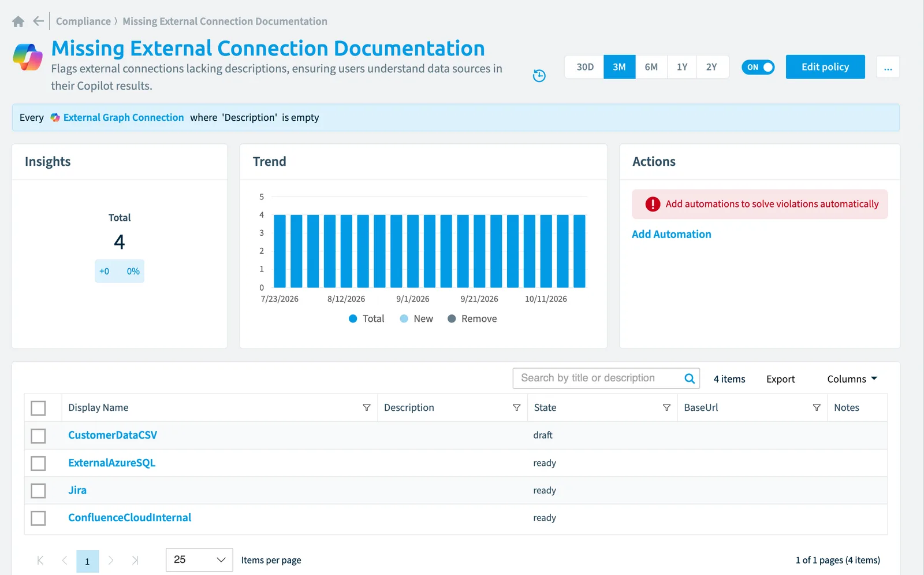The width and height of the screenshot is (924, 575).
Task: Select the 3M time range
Action: (x=619, y=67)
